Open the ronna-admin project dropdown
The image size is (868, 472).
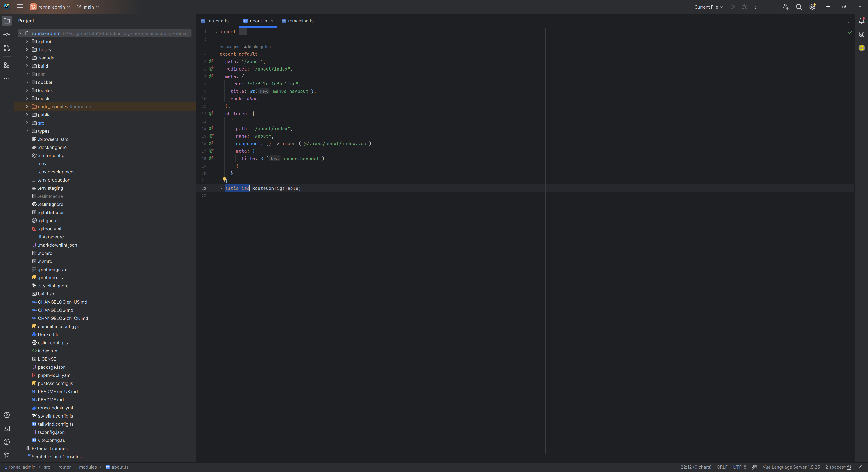50,7
